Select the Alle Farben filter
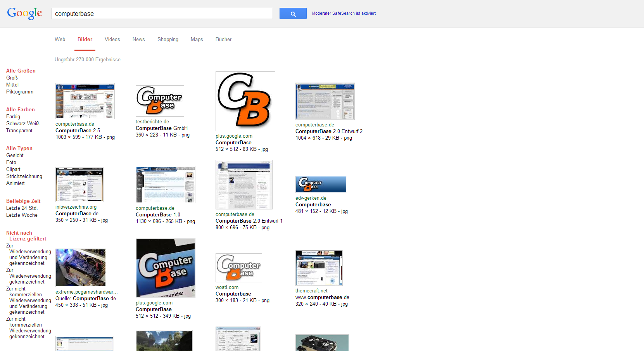The height and width of the screenshot is (351, 644). coord(21,109)
